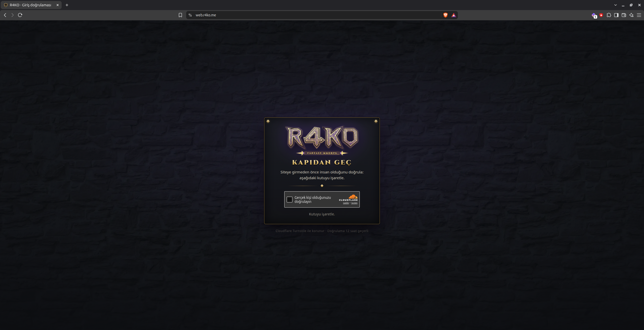The height and width of the screenshot is (330, 644).
Task: Open the browser hamburger main menu
Action: tap(639, 15)
